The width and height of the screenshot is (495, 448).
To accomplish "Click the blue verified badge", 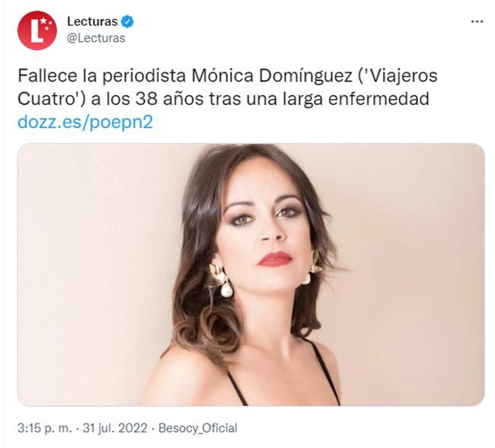I will 128,21.
